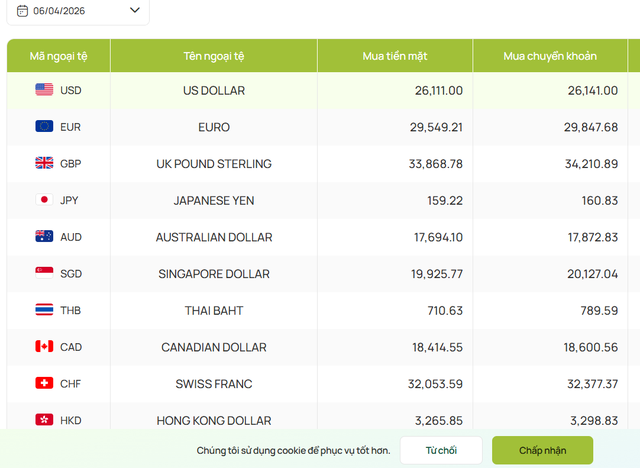Click the UK POUND STERLING name cell
Viewport: 640px width, 468px height.
coord(214,164)
